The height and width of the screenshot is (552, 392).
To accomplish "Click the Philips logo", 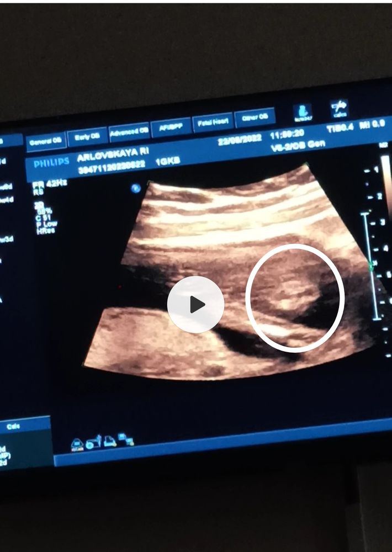I will click(51, 163).
